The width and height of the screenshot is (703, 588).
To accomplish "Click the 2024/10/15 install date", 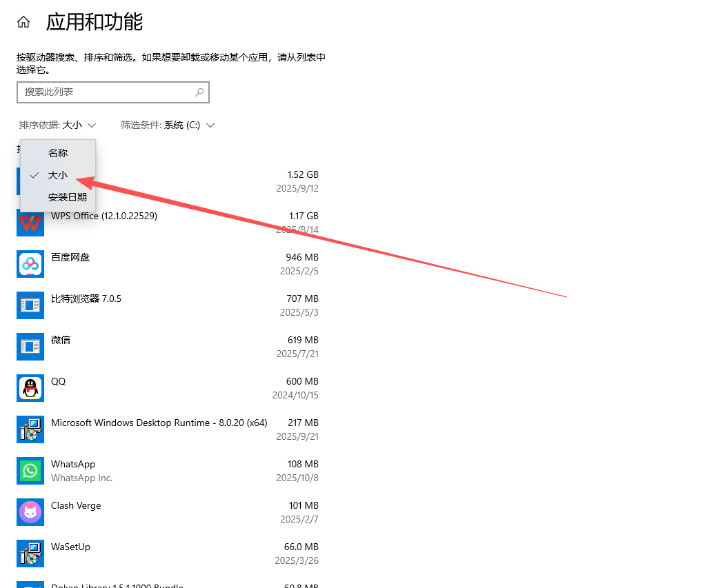I will [295, 395].
